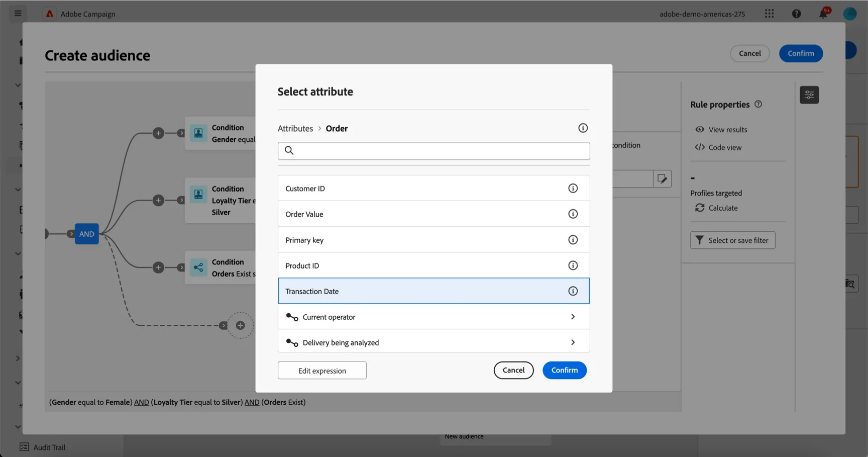Calculate profiles targeted

pos(716,208)
